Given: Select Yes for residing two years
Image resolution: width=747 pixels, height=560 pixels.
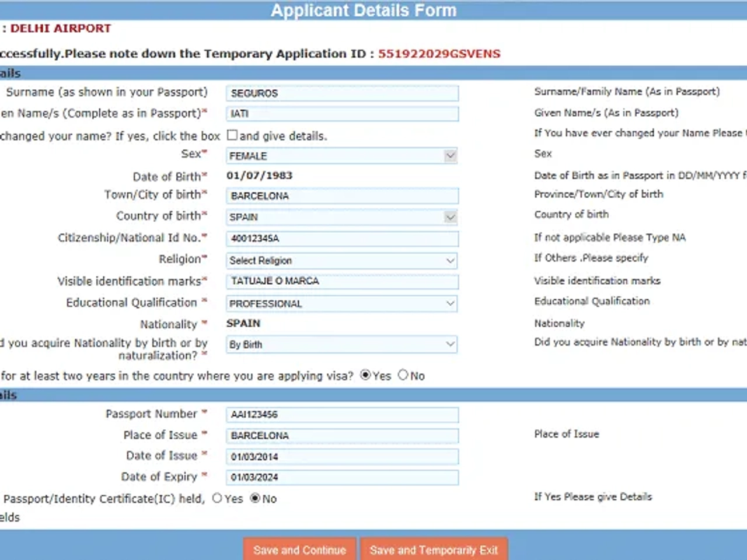Looking at the screenshot, I should 365,376.
